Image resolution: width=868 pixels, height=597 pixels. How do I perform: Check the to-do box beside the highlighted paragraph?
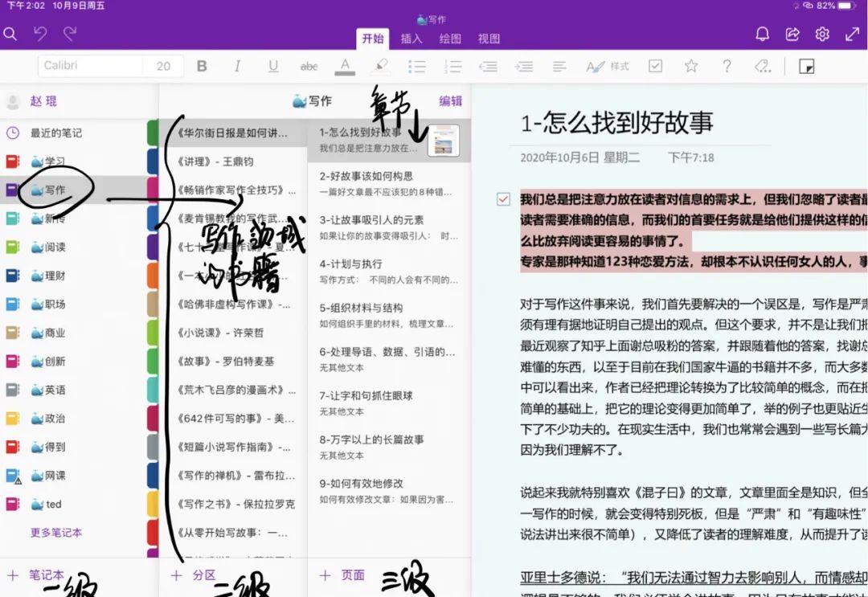point(503,198)
